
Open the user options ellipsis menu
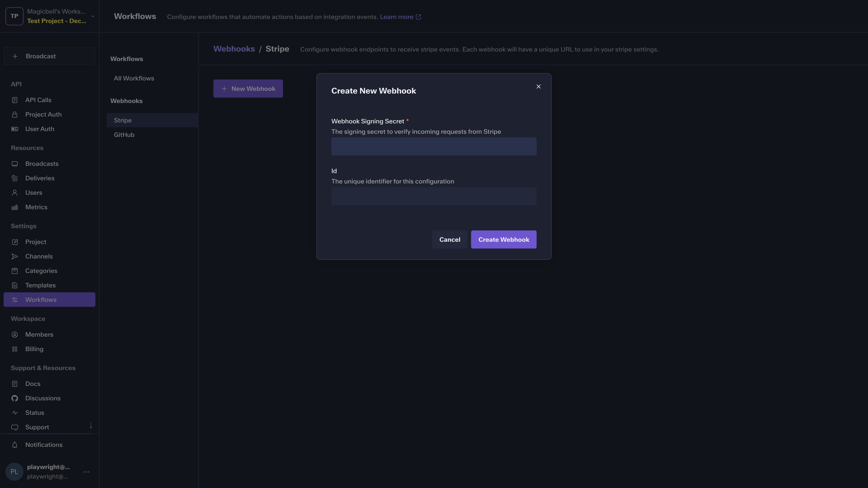87,472
